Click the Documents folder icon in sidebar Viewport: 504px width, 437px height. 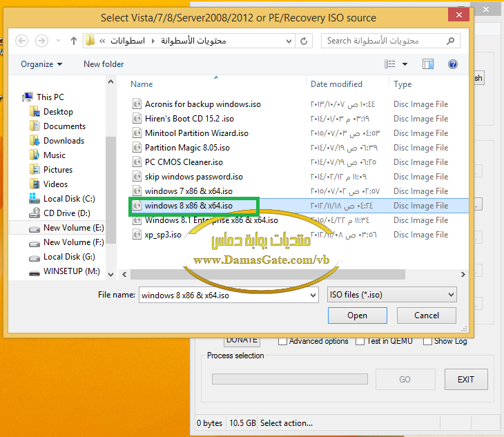point(35,126)
